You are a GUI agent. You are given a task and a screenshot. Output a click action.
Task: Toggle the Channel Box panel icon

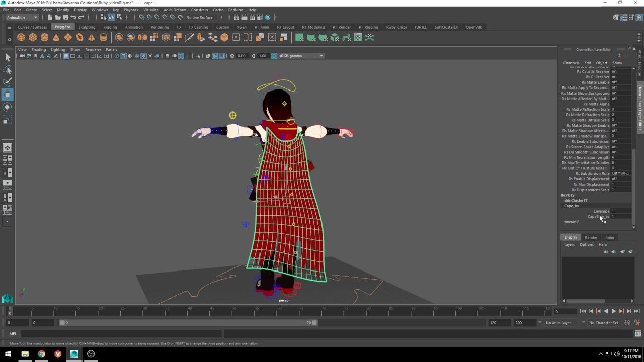tap(640, 17)
